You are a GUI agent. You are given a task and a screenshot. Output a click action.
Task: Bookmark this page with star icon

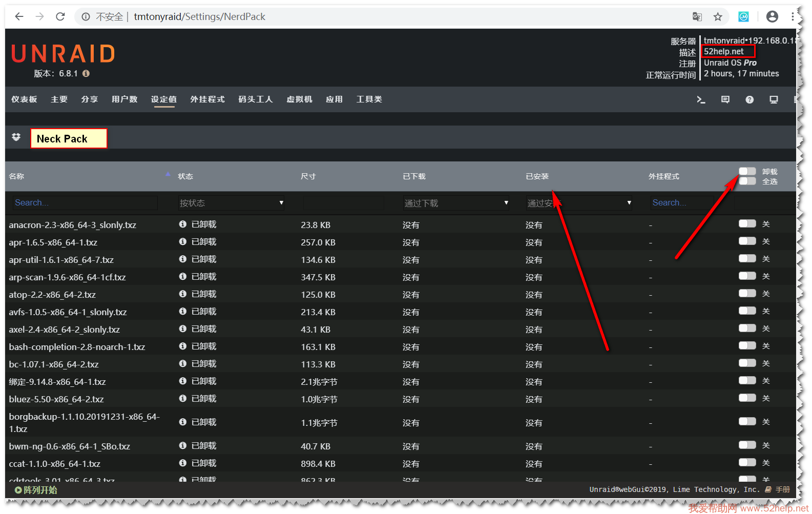tap(718, 17)
